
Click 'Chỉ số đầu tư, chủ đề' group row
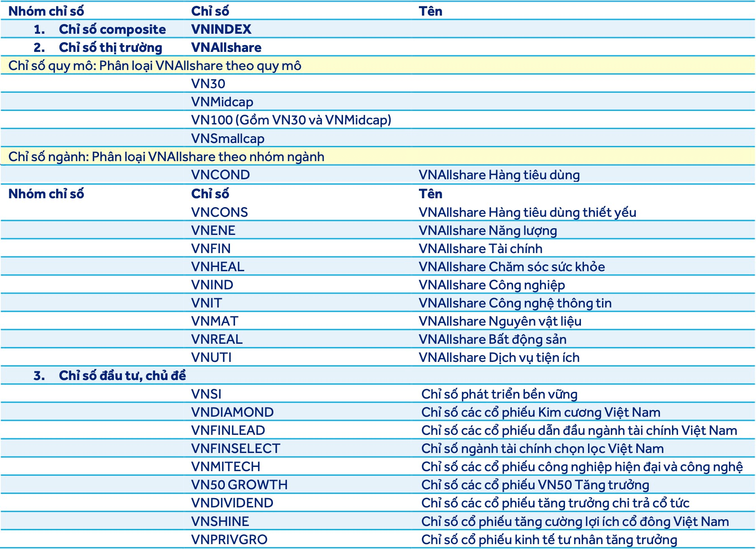click(x=378, y=375)
